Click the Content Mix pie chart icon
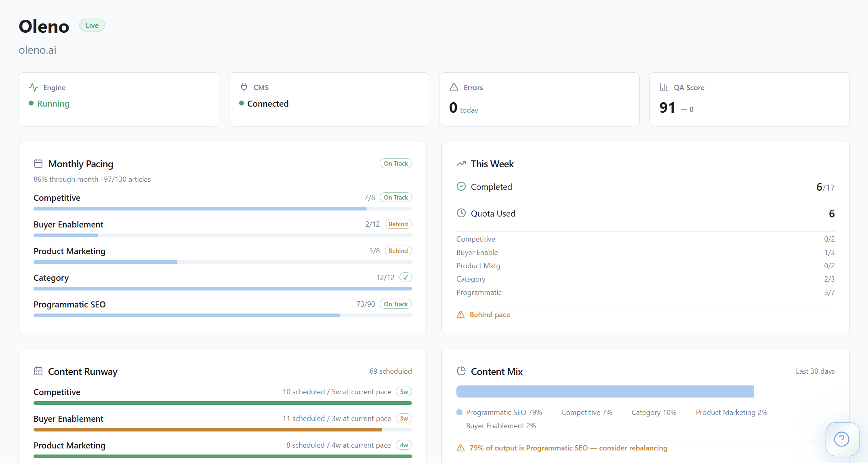 pyautogui.click(x=461, y=371)
